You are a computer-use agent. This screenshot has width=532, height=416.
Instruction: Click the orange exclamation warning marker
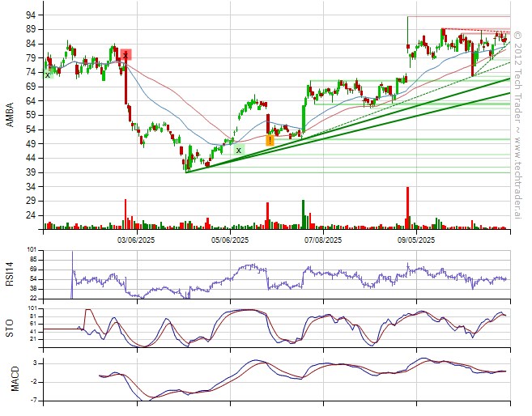[x=270, y=140]
